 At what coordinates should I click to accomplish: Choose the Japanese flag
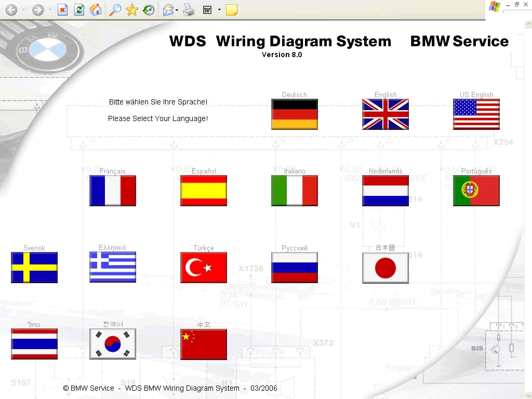pyautogui.click(x=385, y=268)
